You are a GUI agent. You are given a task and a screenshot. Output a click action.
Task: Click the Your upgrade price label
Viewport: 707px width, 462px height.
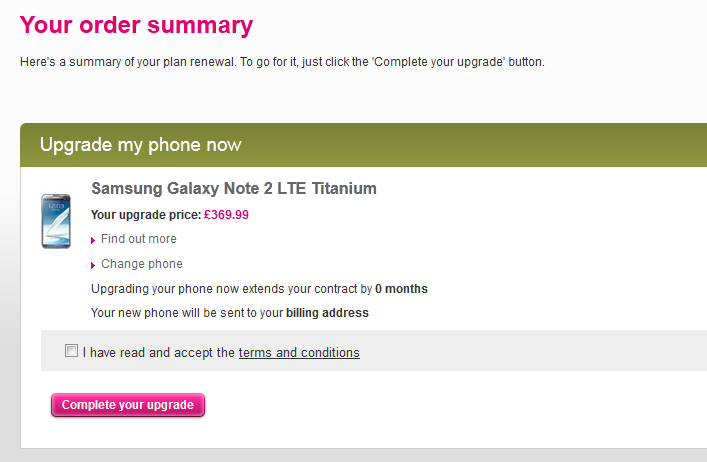(145, 214)
